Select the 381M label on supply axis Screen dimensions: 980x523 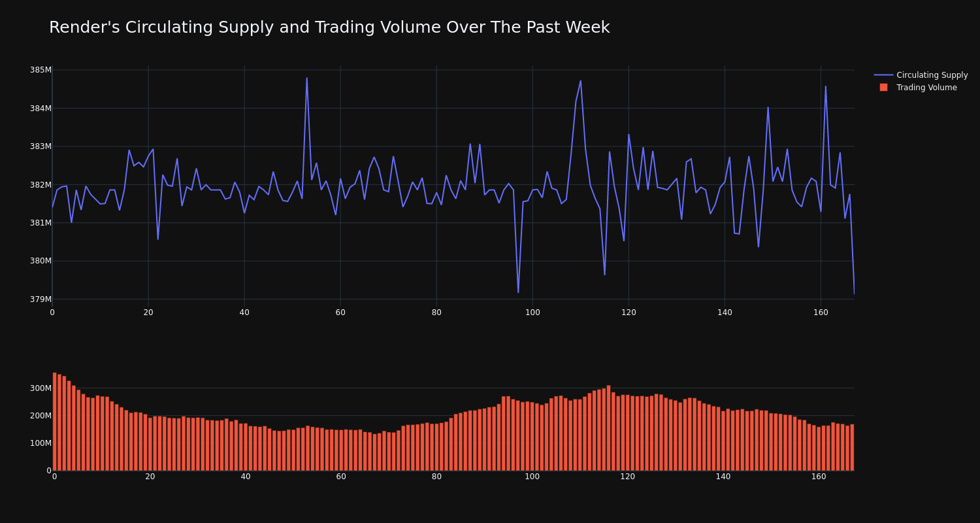pyautogui.click(x=41, y=223)
